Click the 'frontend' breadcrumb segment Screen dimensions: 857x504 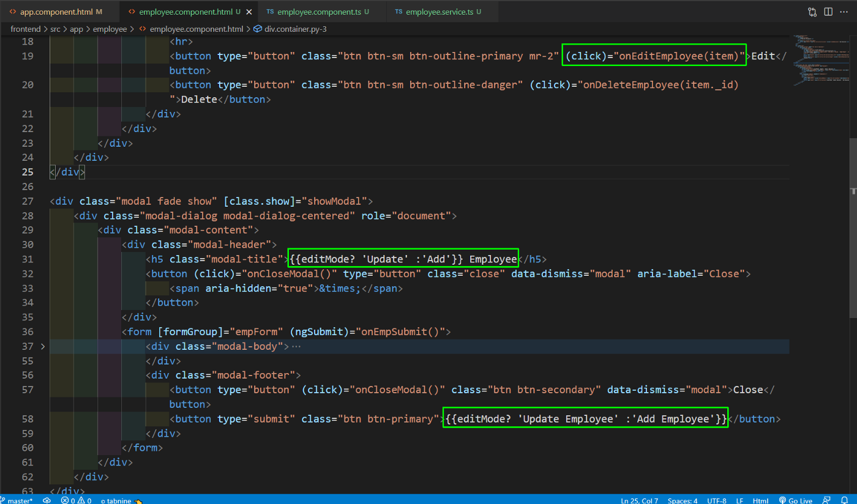coord(26,29)
